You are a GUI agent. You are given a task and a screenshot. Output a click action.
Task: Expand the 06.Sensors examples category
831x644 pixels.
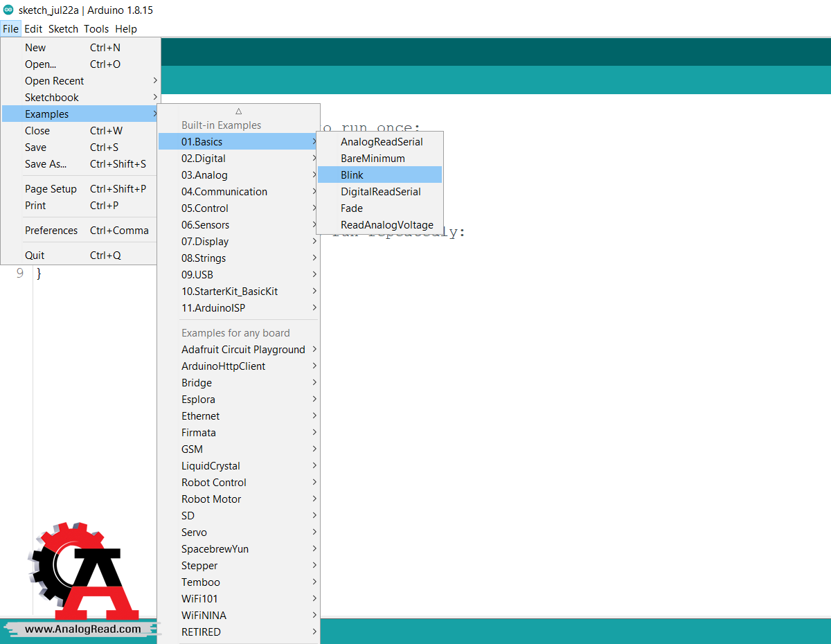click(239, 225)
